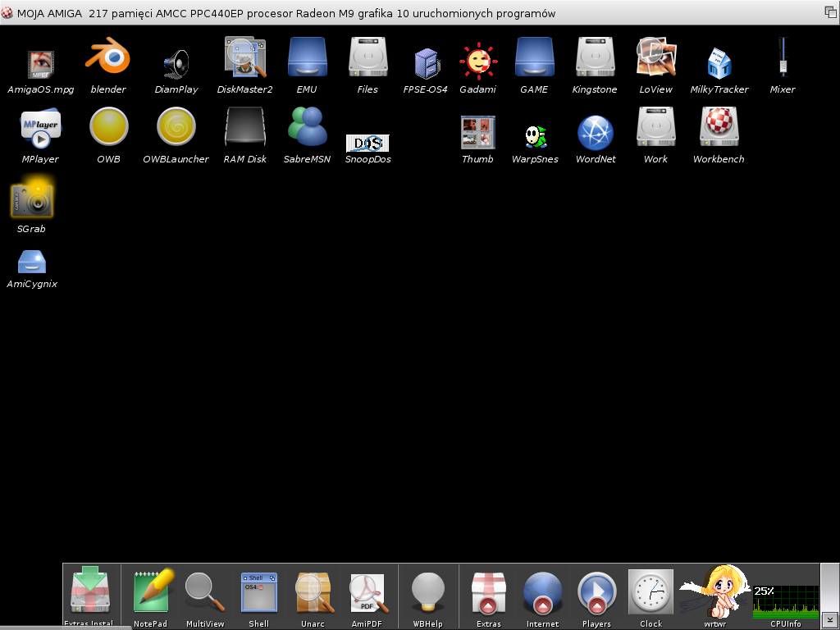Launch the WarpSnes emulator icon

point(535,137)
